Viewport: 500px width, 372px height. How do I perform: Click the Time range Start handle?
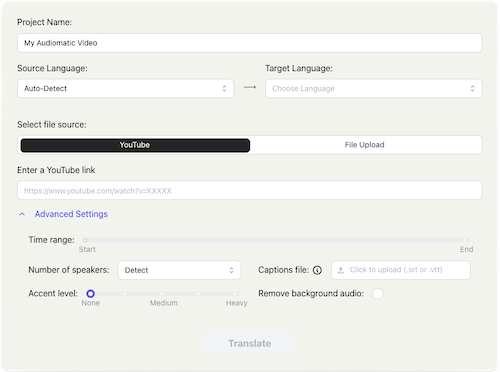click(85, 240)
